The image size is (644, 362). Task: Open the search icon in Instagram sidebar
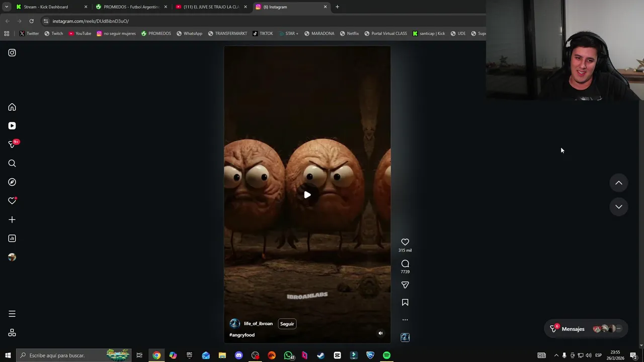tap(12, 163)
